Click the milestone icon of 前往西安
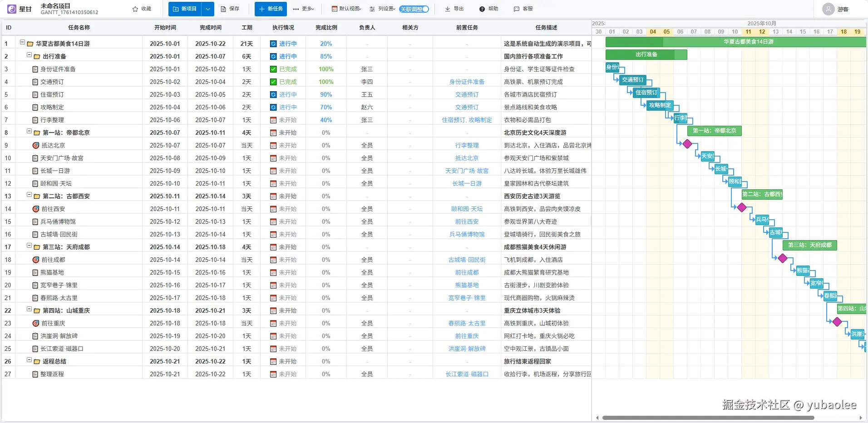The height and width of the screenshot is (423, 868). point(36,209)
